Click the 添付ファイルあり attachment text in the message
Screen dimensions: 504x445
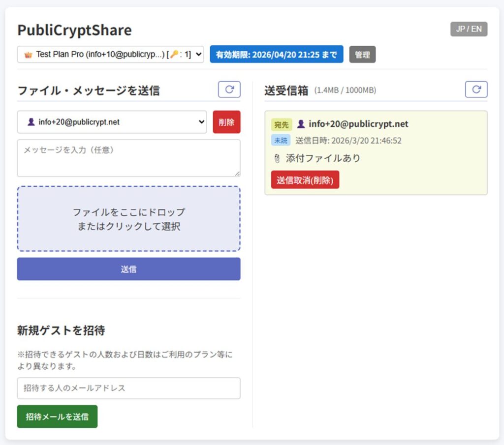323,158
